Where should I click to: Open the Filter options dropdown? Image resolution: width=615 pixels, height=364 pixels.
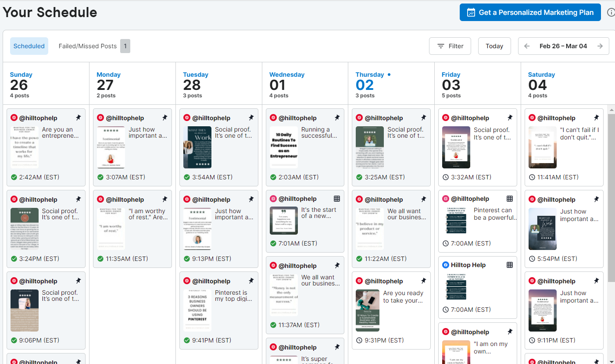(x=450, y=46)
